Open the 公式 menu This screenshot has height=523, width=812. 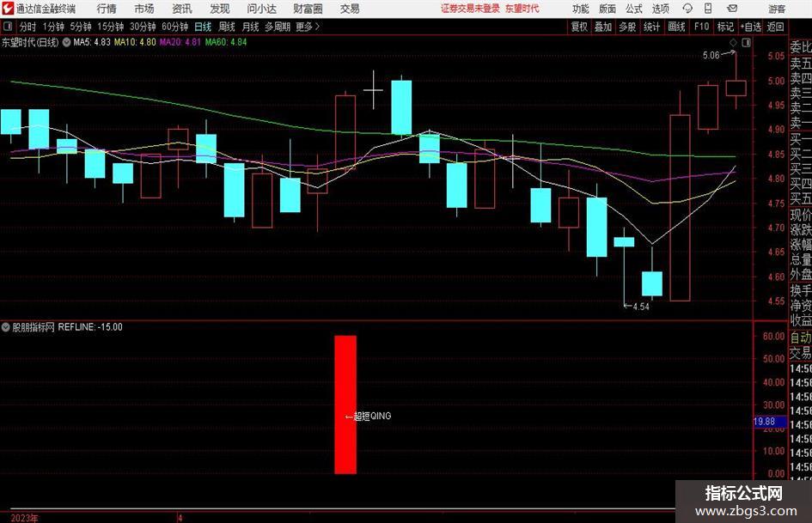click(633, 9)
